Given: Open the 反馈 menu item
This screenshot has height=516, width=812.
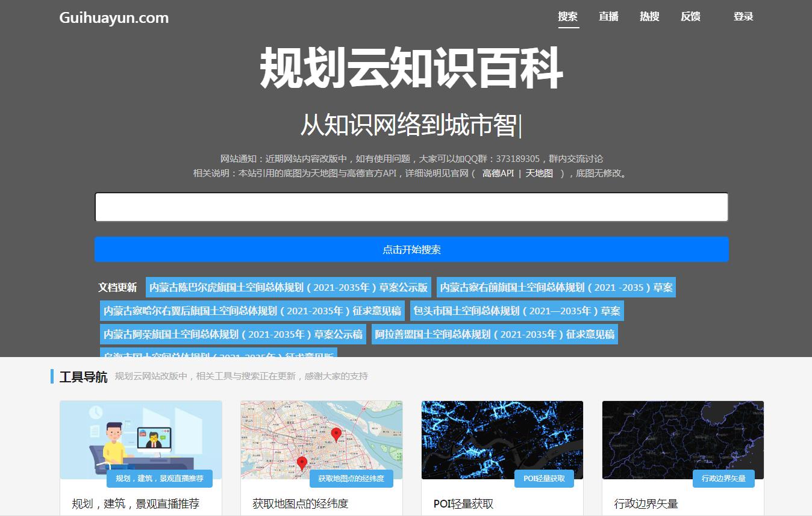Looking at the screenshot, I should tap(690, 16).
